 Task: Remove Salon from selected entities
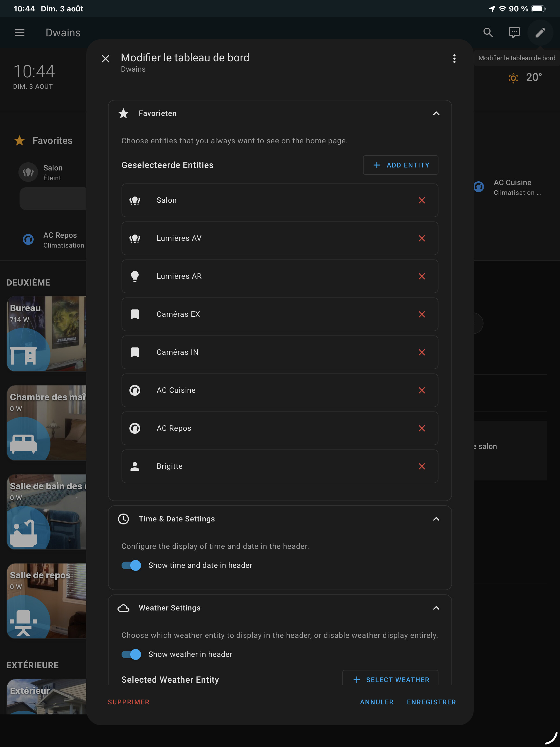(422, 201)
